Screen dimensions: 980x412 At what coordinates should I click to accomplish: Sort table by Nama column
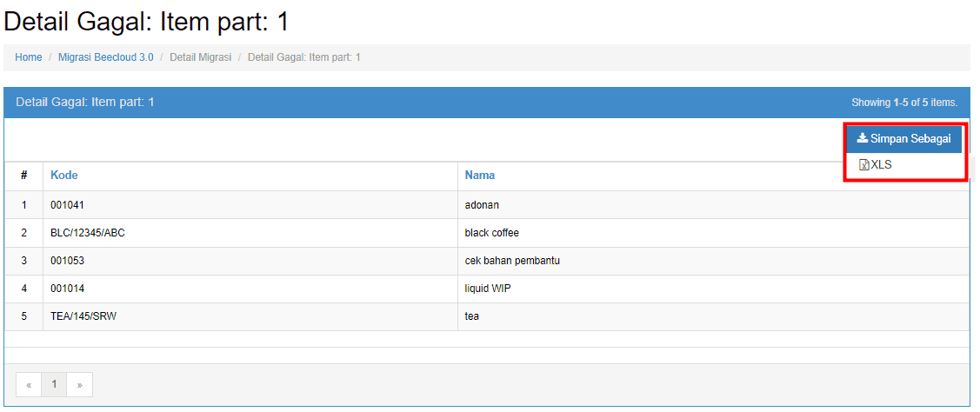[x=479, y=176]
